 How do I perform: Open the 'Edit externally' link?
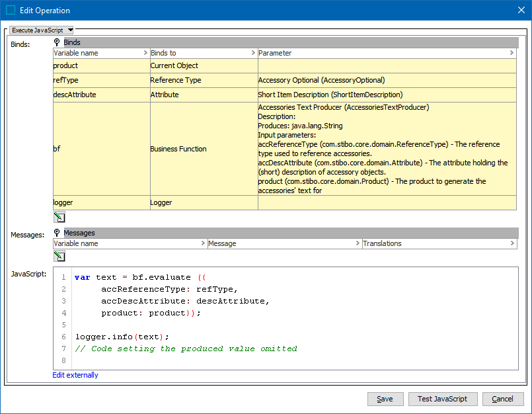coord(75,375)
